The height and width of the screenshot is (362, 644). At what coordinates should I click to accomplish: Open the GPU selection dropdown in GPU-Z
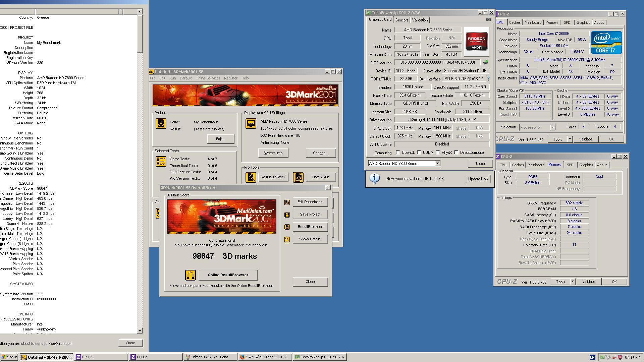437,164
